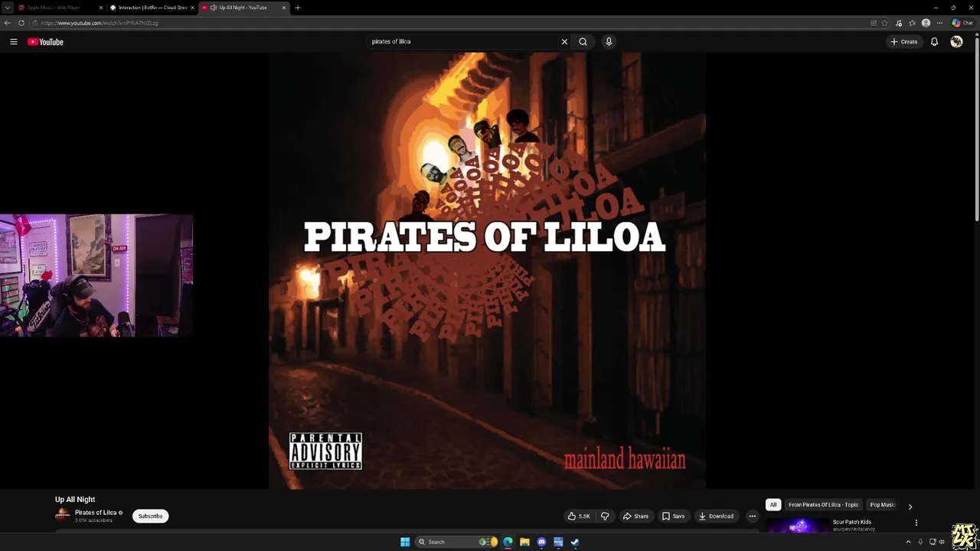Open the media control music icon in the browser toolbar
Viewport: 980px width, 551px height.
[x=899, y=23]
